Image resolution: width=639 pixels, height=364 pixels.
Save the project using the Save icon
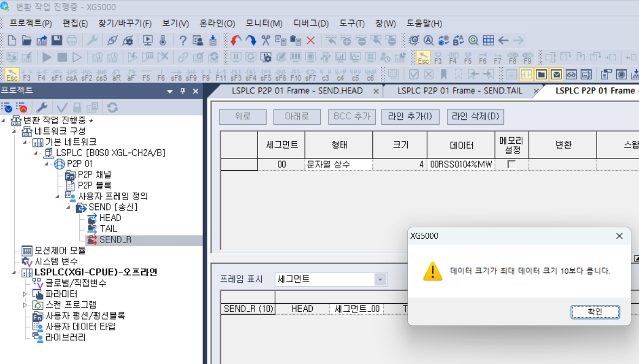(57, 40)
